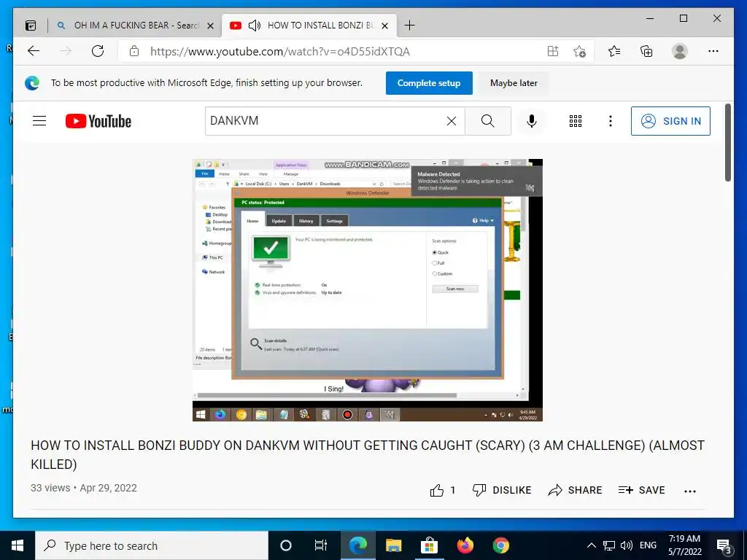Open the tab actions menu icon
This screenshot has height=560, width=747.
point(31,26)
